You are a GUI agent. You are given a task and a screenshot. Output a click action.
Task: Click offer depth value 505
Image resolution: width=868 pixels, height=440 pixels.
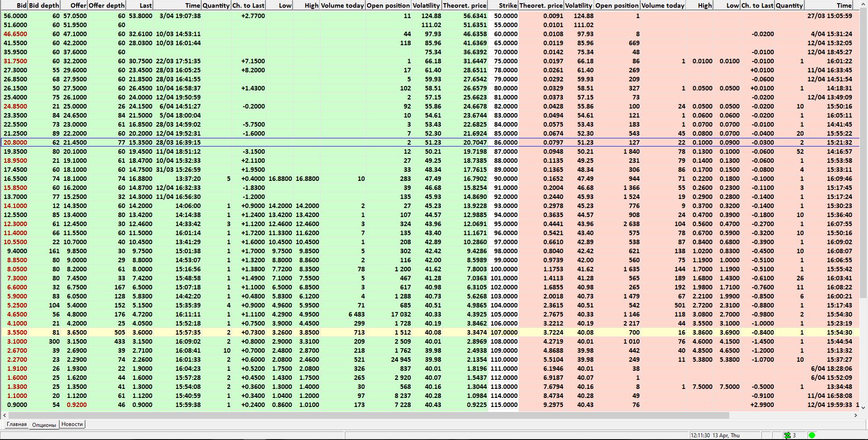pyautogui.click(x=120, y=332)
